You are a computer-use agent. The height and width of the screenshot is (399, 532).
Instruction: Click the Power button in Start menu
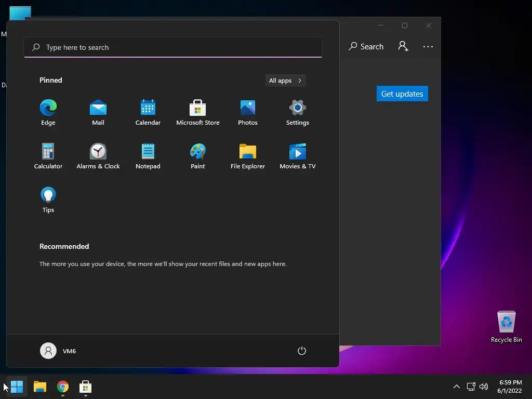pyautogui.click(x=302, y=351)
